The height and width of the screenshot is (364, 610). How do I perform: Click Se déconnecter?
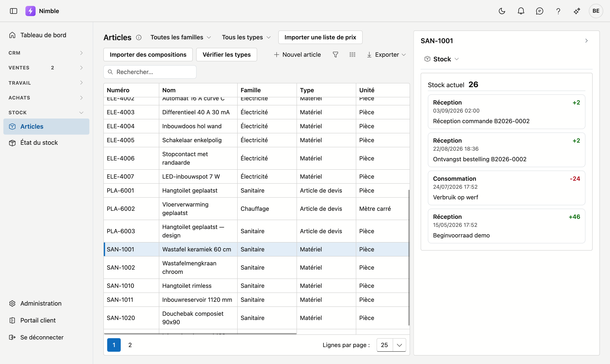click(46, 337)
